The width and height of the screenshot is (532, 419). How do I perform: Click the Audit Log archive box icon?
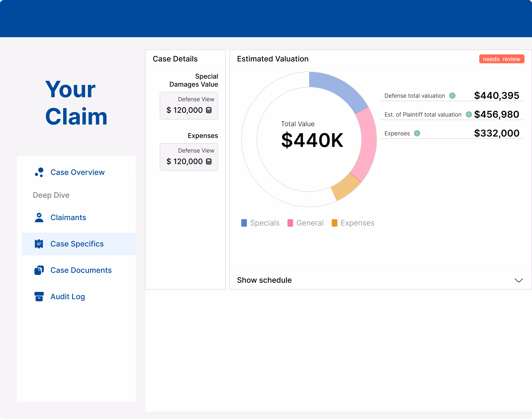(x=39, y=296)
